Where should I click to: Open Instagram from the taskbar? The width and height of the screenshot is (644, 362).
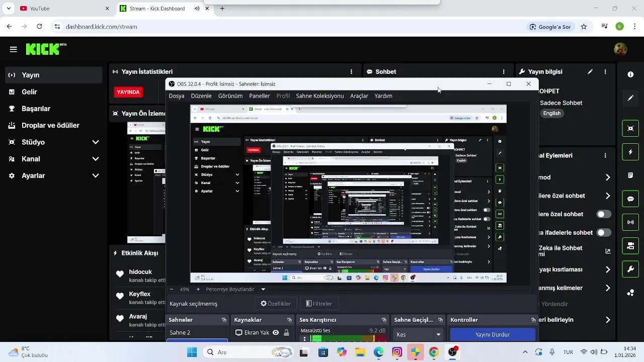397,352
